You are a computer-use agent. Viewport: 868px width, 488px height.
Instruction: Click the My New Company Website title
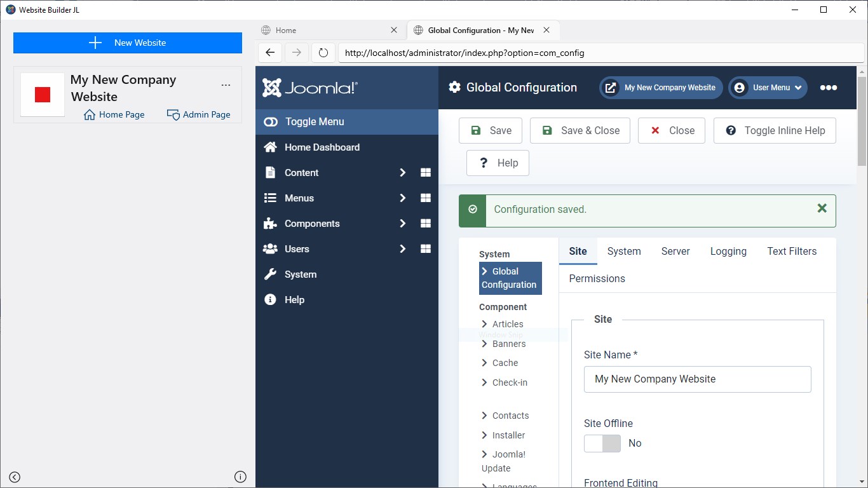(x=123, y=88)
